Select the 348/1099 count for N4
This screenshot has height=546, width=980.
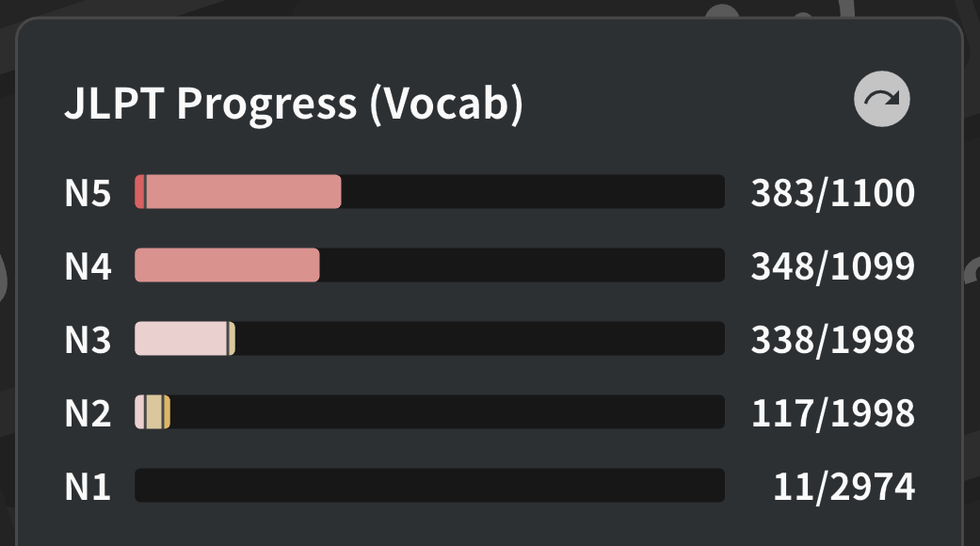click(x=832, y=266)
